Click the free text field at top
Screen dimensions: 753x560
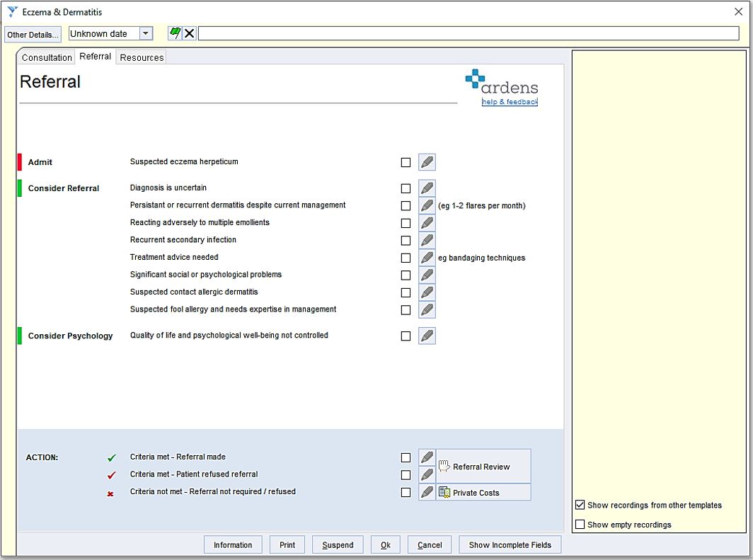tap(469, 33)
